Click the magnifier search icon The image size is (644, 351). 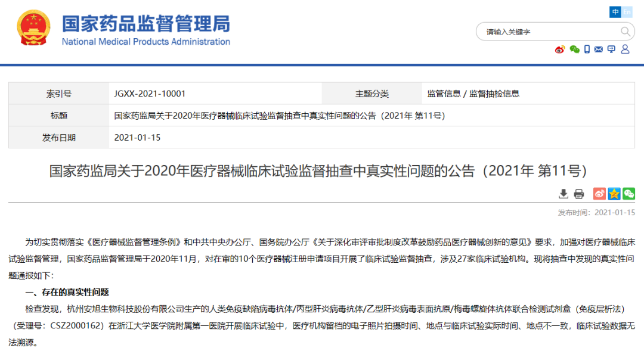click(x=626, y=32)
